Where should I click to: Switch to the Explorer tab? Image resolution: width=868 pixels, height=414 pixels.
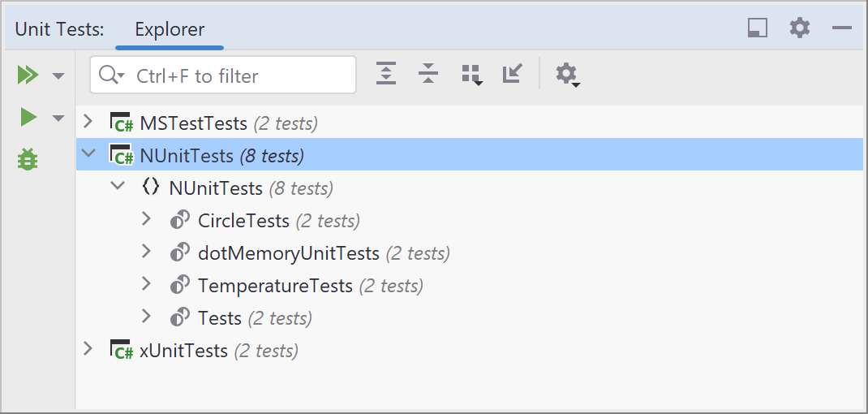click(170, 30)
